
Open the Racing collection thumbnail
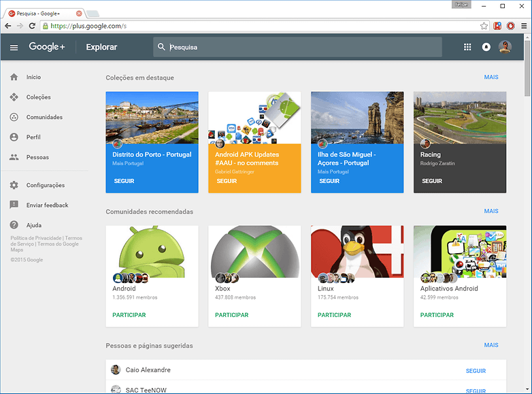[x=460, y=118]
